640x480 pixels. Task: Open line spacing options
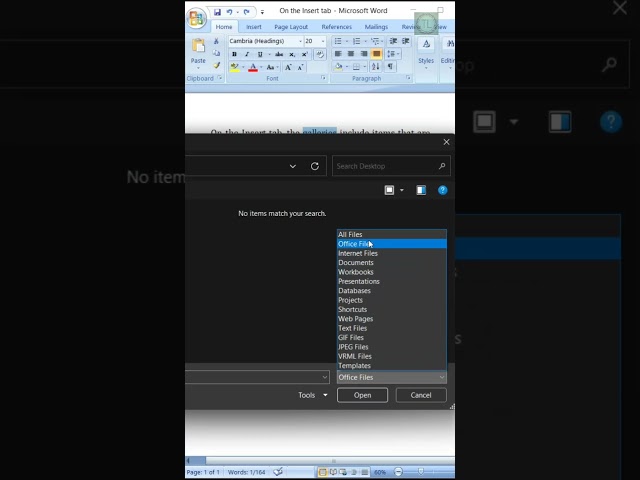pos(393,54)
